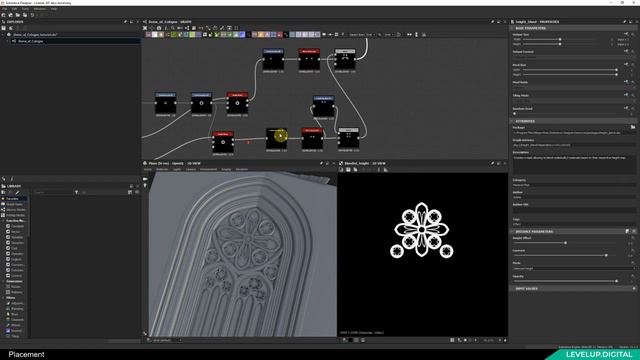This screenshot has width=640, height=360.
Task: Pin the 2D view panel
Action: click(492, 163)
